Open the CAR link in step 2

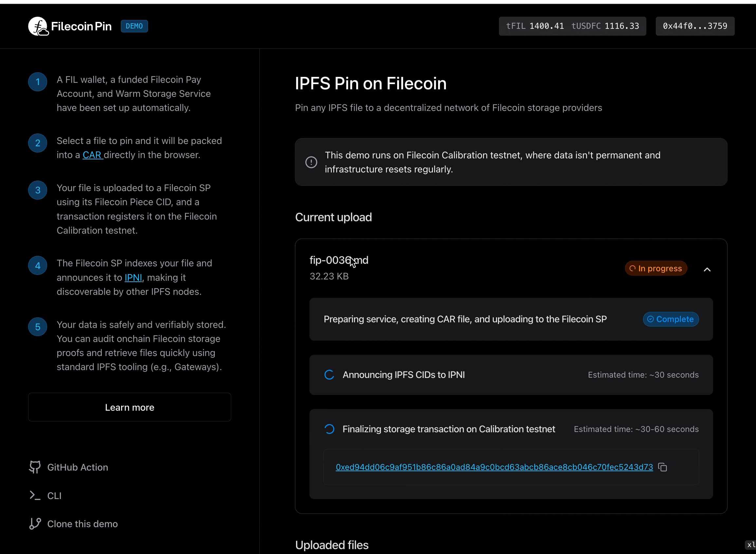coord(92,155)
